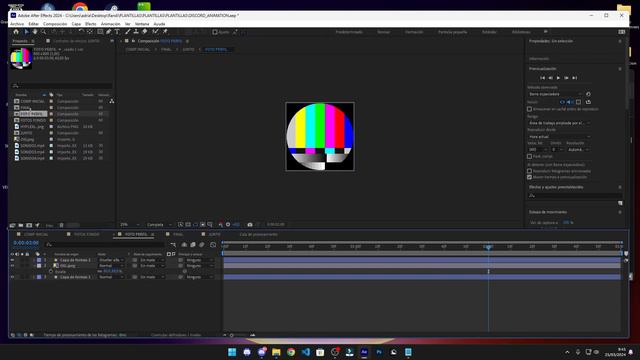Jump to last frame in Preview panel
The image size is (640, 360).
574,78
